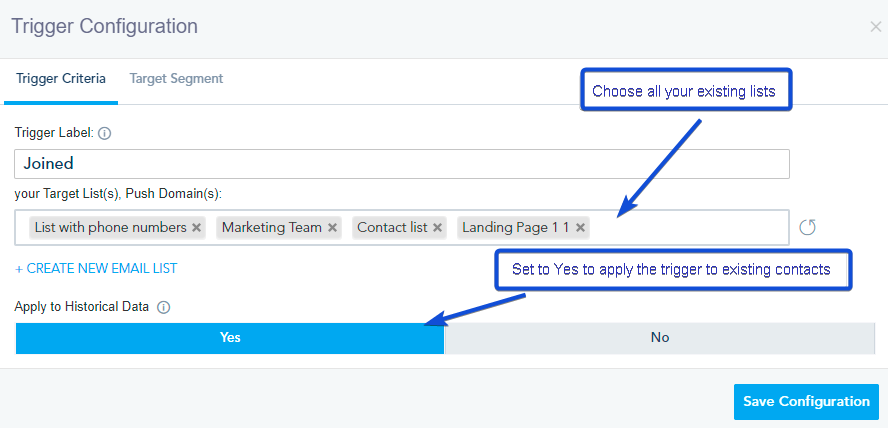Open the Target Lists selection field
This screenshot has width=888, height=428.
pyautogui.click(x=690, y=228)
